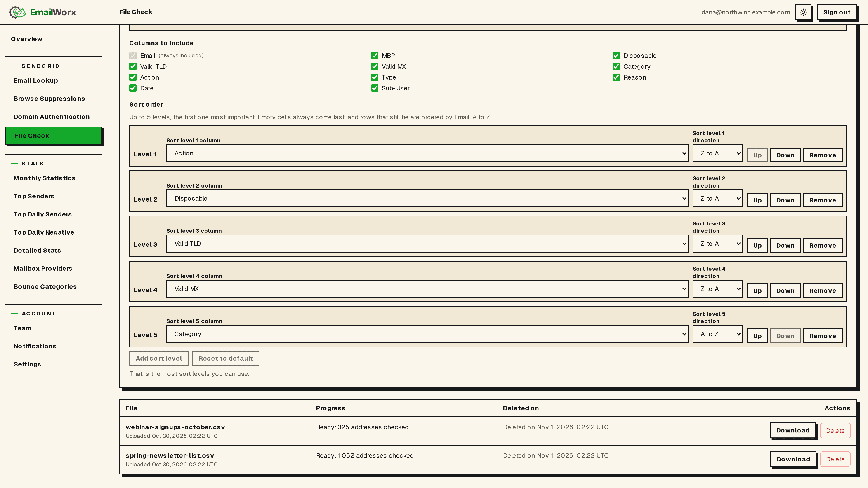Toggle the Sub-User column checkbox
This screenshot has width=868, height=488.
(x=375, y=88)
